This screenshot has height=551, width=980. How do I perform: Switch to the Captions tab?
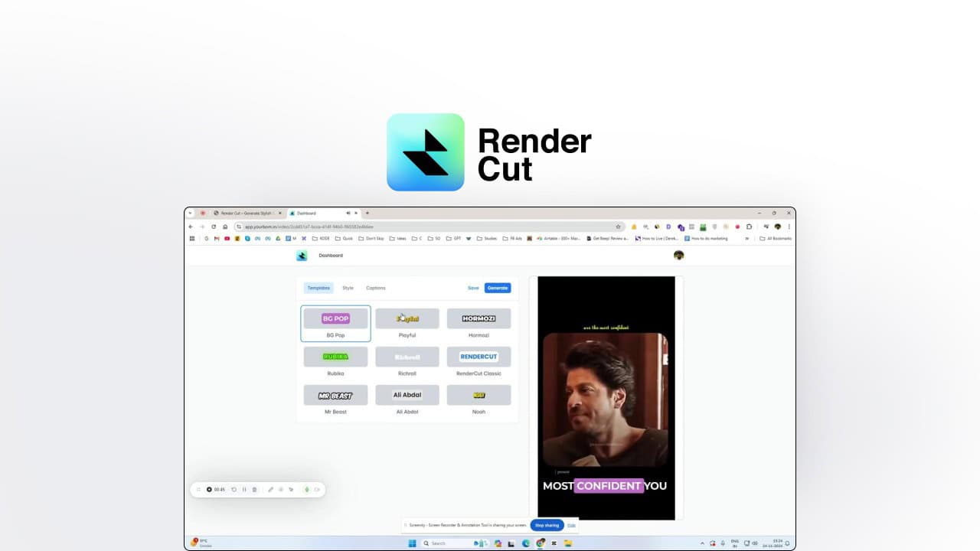coord(376,288)
